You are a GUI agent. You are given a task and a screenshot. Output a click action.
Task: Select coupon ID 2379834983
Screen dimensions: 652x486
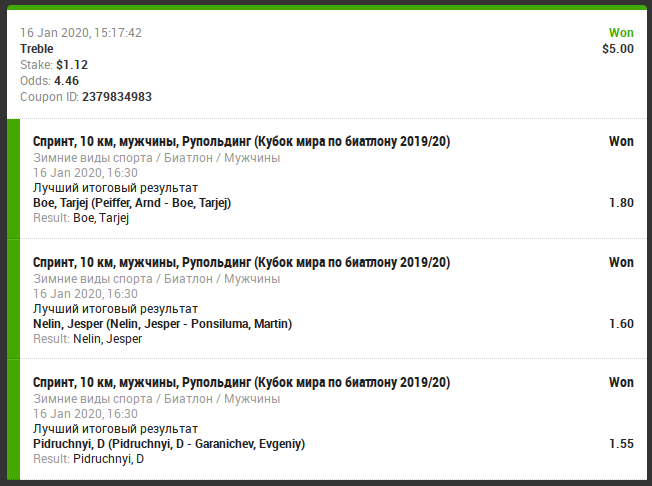117,97
